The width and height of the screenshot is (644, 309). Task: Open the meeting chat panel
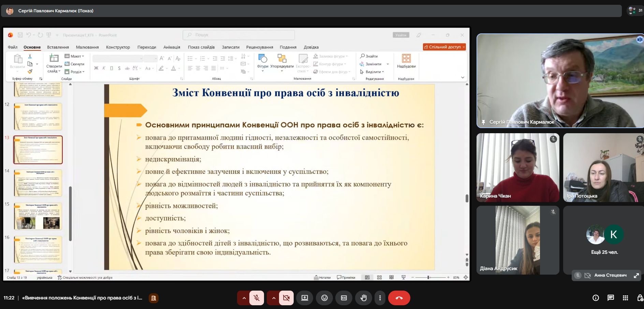tap(611, 298)
